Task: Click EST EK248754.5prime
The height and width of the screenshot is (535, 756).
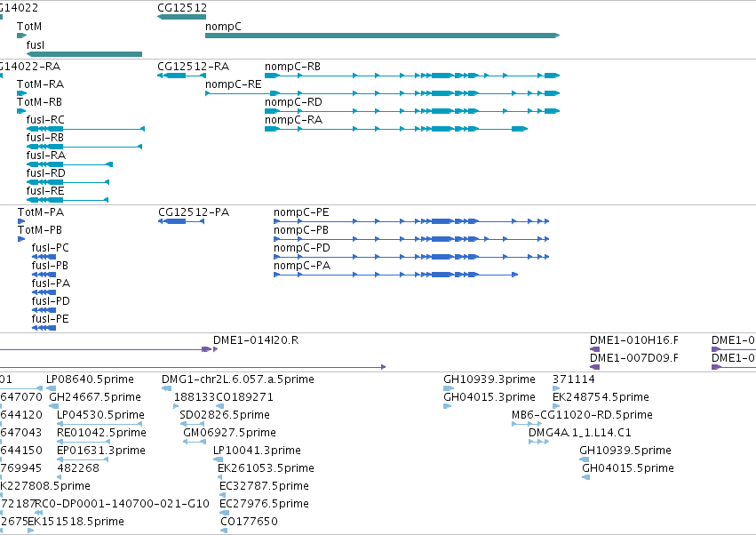Action: point(556,406)
